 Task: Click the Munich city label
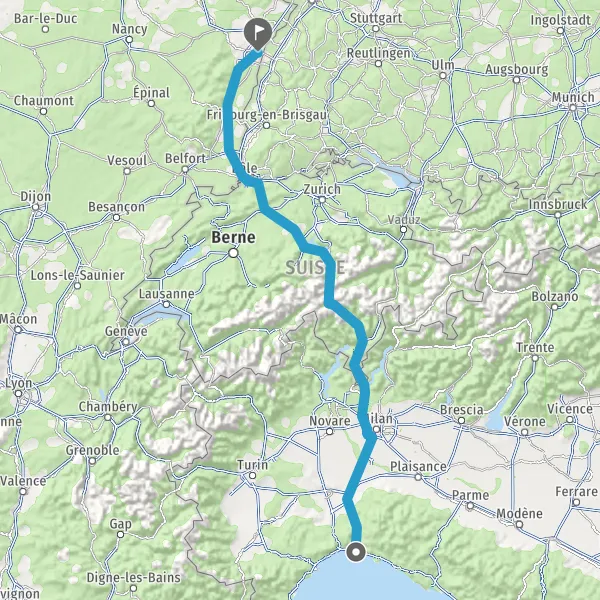tap(573, 97)
